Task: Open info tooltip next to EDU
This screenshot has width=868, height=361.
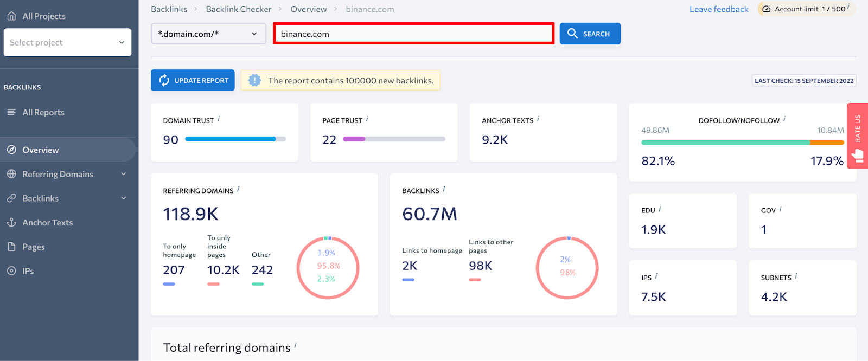Action: coord(660,209)
